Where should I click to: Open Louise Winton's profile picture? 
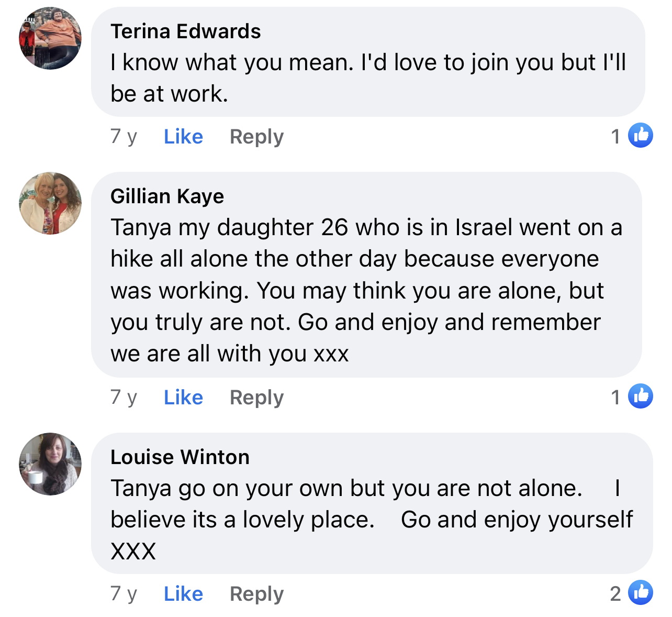pyautogui.click(x=50, y=464)
